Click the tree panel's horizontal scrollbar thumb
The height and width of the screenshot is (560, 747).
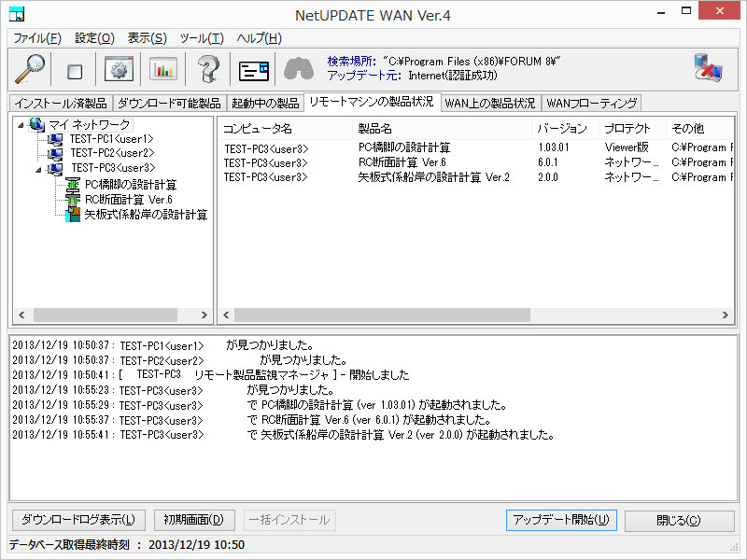(106, 315)
